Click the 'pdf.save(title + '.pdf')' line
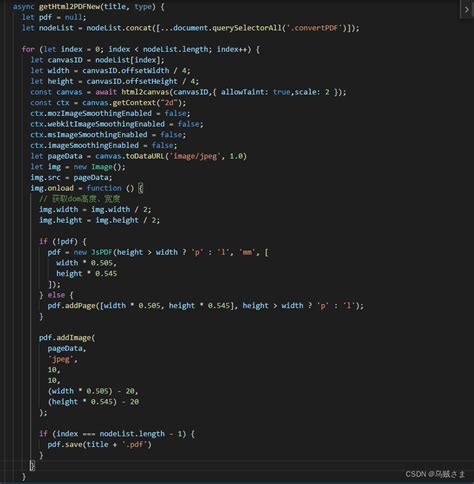Viewport: 474px width, 484px height. (99, 444)
